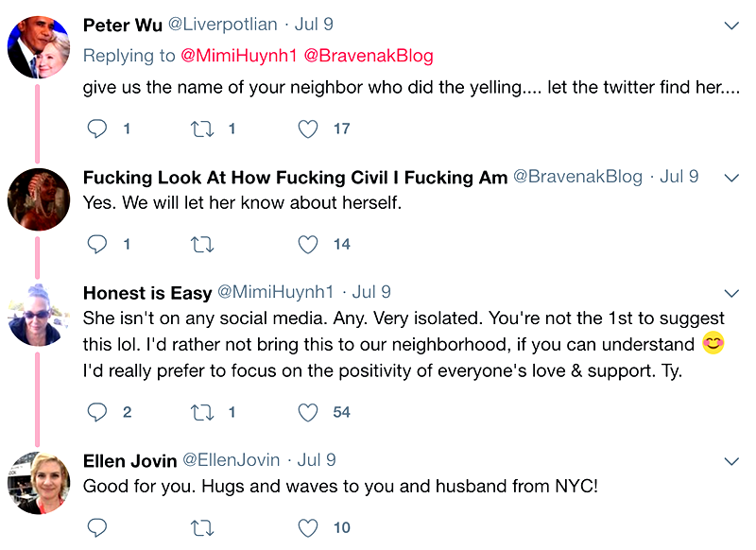
Task: Retweet Ellen Jovin's tweet
Action: pos(202,526)
